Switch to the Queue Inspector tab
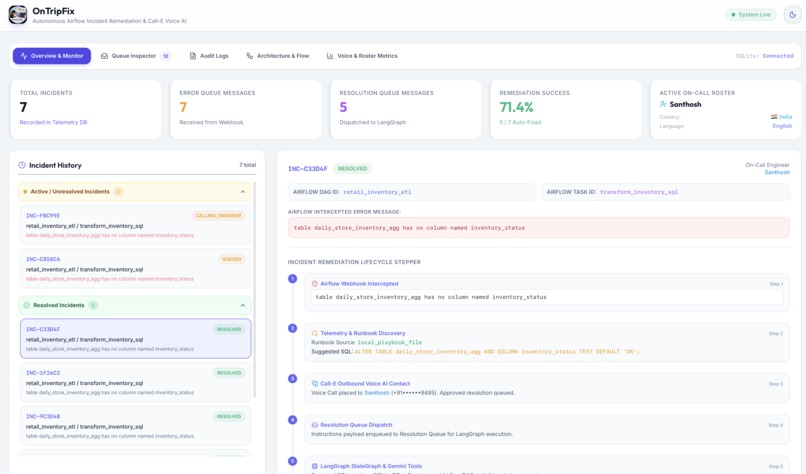806x474 pixels. [x=135, y=56]
